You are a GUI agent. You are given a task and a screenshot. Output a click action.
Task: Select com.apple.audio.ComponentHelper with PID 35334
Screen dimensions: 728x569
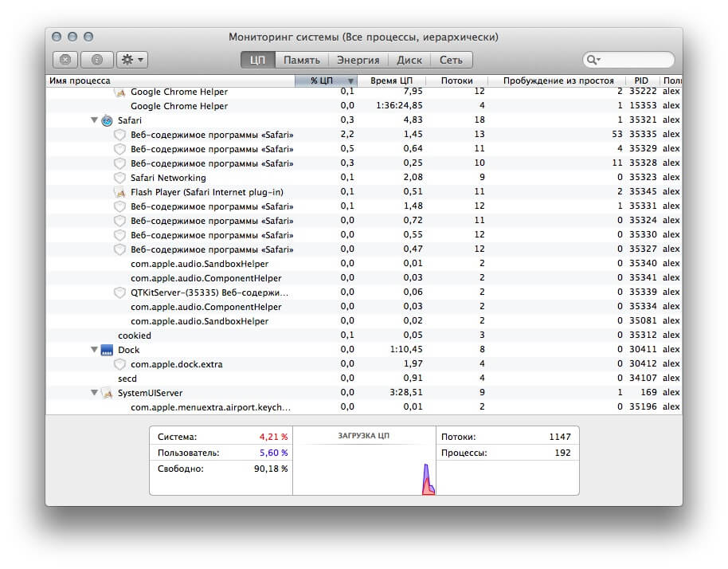[364, 307]
